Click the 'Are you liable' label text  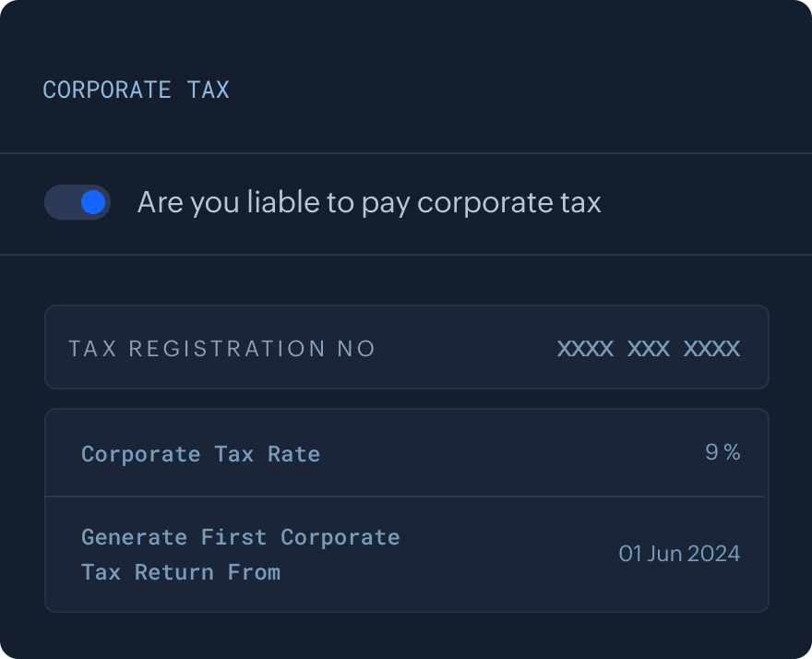(x=369, y=202)
